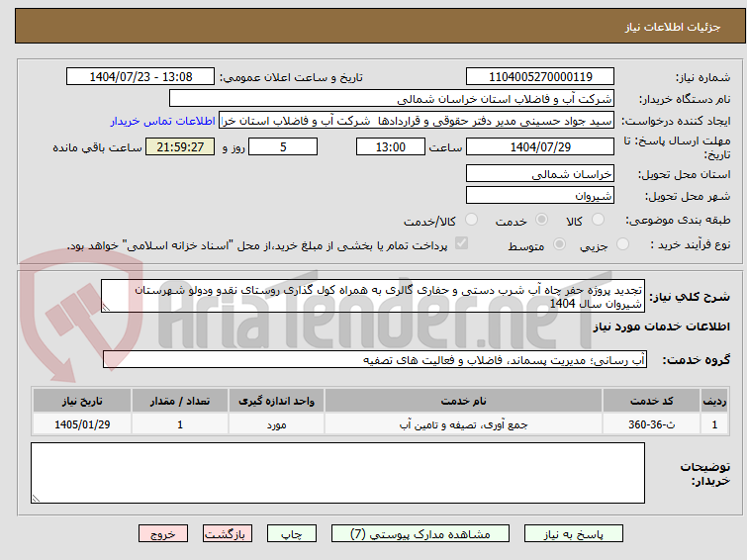Click the توضیحات خریدار text area

pos(337,473)
